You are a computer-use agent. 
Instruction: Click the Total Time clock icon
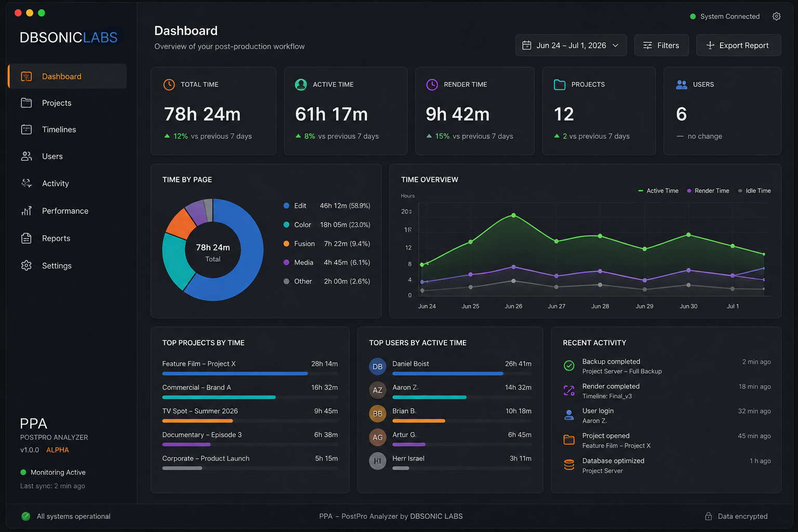(x=169, y=85)
